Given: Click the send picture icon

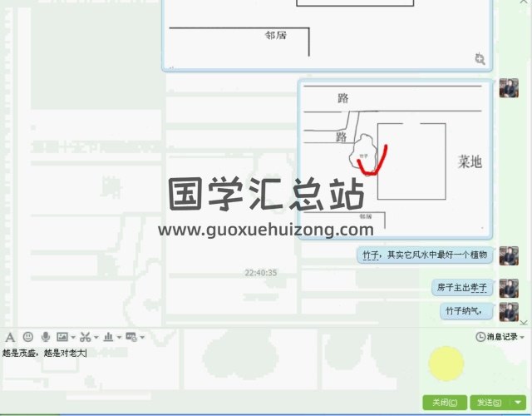Looking at the screenshot, I should (62, 337).
